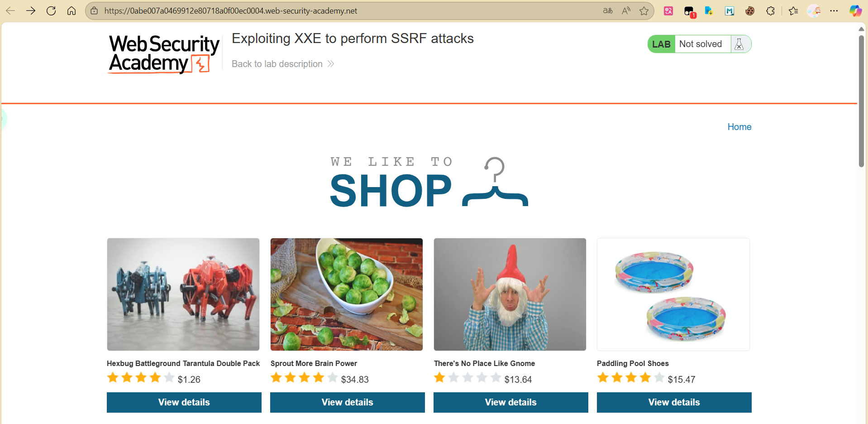
Task: Open the cookie editor extension
Action: (750, 11)
